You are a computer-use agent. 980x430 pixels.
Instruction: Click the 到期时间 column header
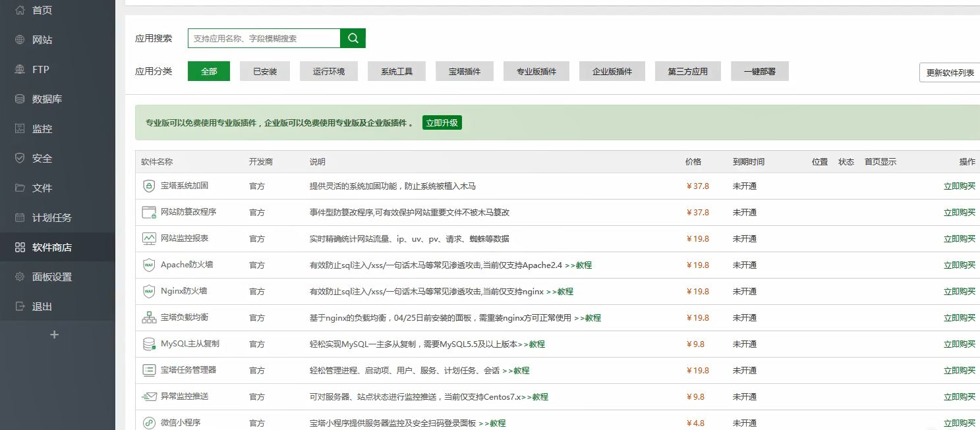[749, 161]
